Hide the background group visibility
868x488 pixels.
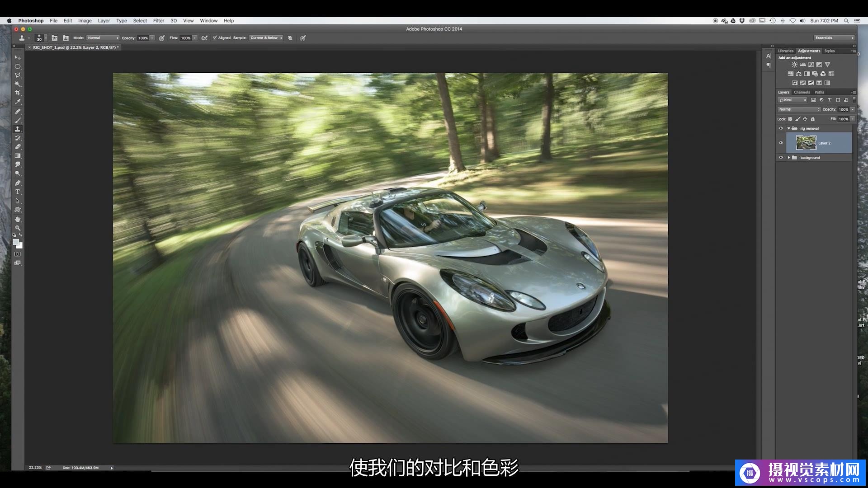(781, 158)
